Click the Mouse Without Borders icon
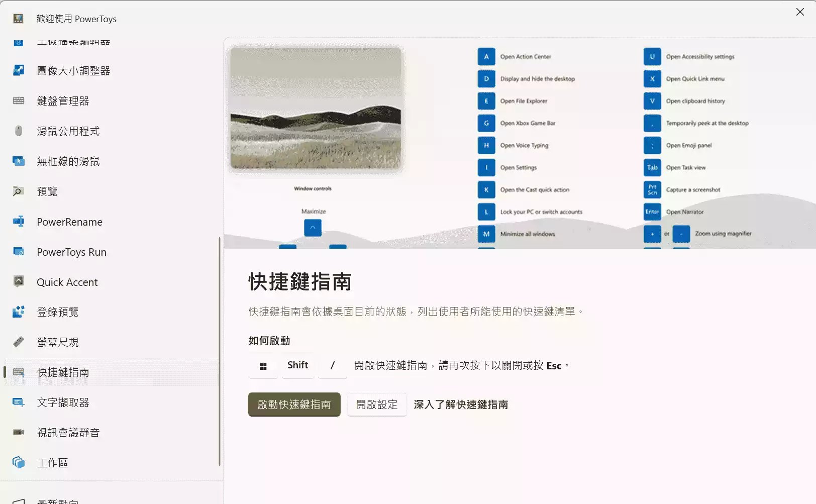 tap(19, 161)
